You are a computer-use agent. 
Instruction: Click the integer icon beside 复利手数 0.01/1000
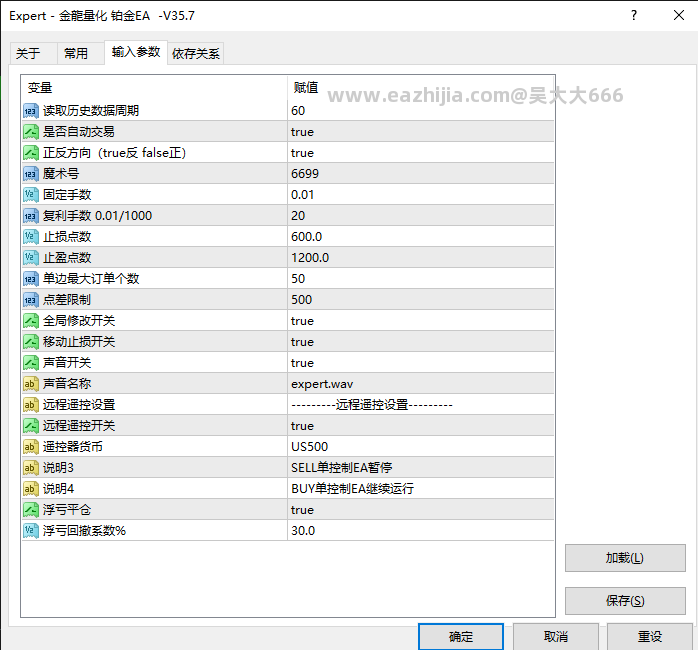(31, 216)
